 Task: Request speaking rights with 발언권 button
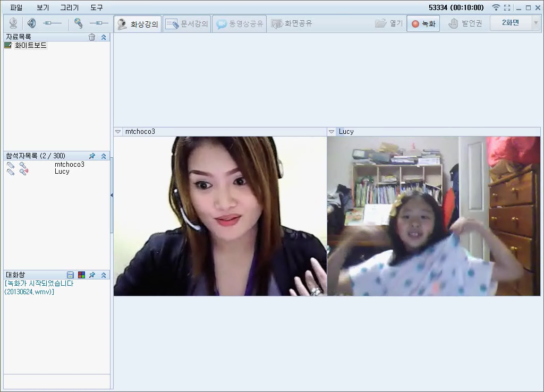(x=465, y=23)
